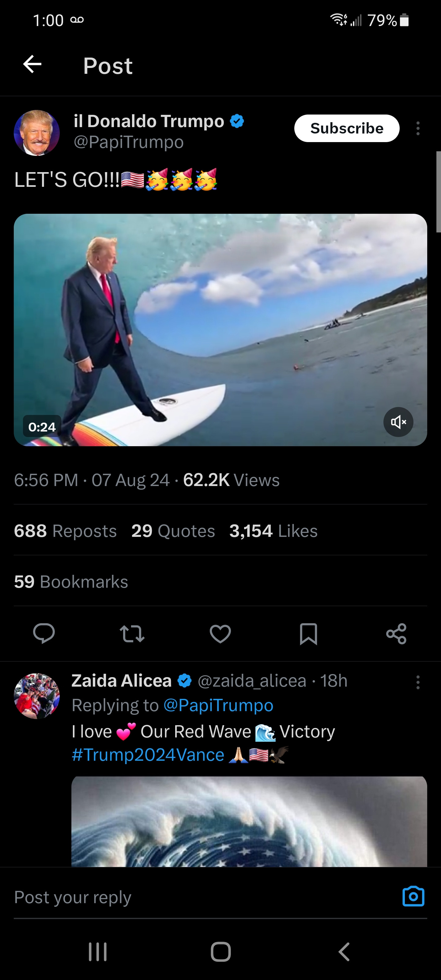View the 3,154 Likes list
Image resolution: width=441 pixels, height=980 pixels.
[x=273, y=531]
